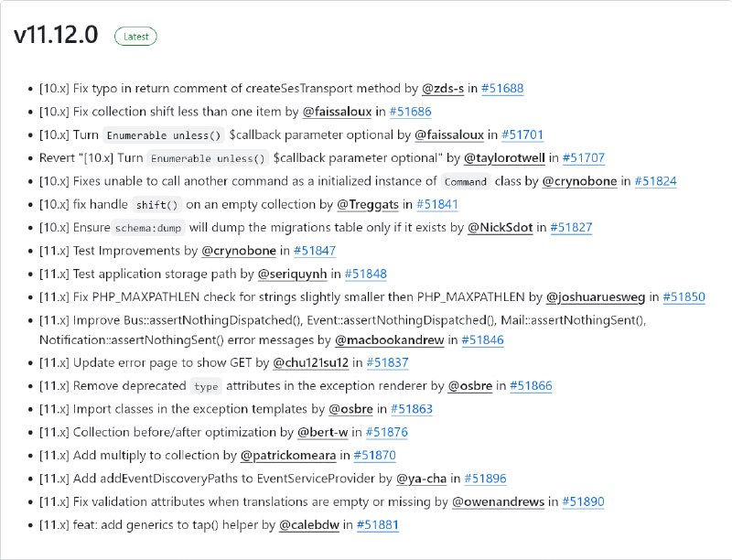Open the @crynobone link on the Command class line
The height and width of the screenshot is (560, 732).
579,181
